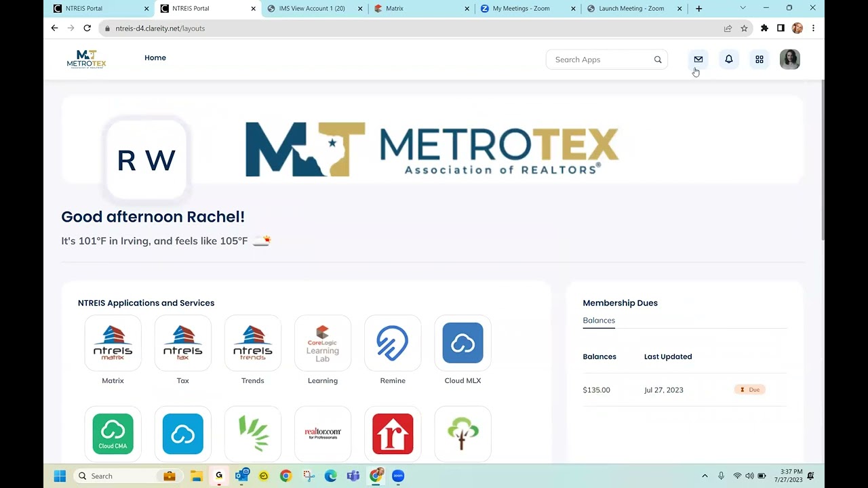Launch the Remine app
This screenshot has height=488, width=868.
pyautogui.click(x=393, y=343)
